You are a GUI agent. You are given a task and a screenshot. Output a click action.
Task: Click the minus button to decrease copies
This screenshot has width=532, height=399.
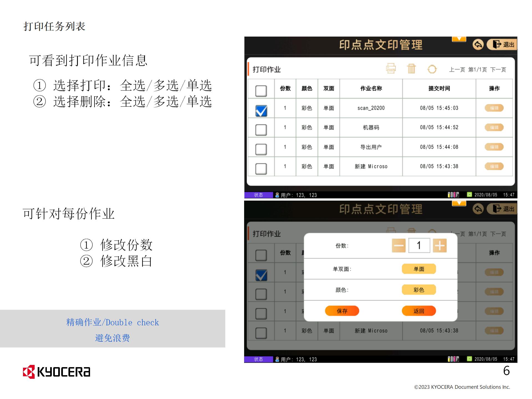(398, 245)
